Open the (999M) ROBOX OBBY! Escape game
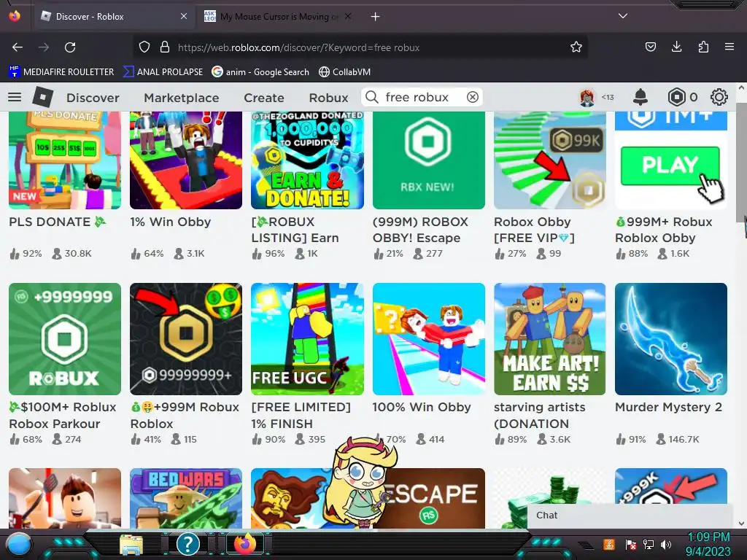 coord(429,160)
